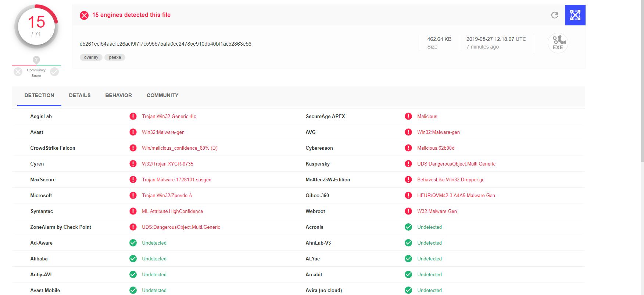Click alert icon beside MaxSecure result

[x=133, y=180]
